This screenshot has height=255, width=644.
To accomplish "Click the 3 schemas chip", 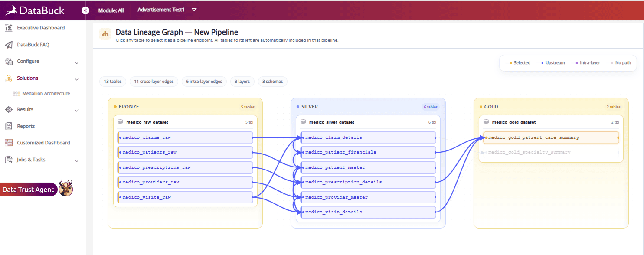I will coord(272,82).
